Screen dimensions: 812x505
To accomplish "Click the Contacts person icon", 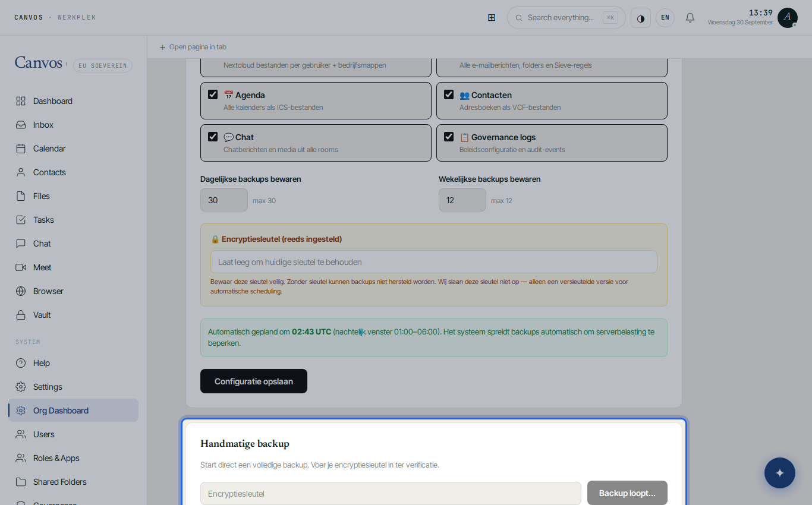I will pos(21,172).
